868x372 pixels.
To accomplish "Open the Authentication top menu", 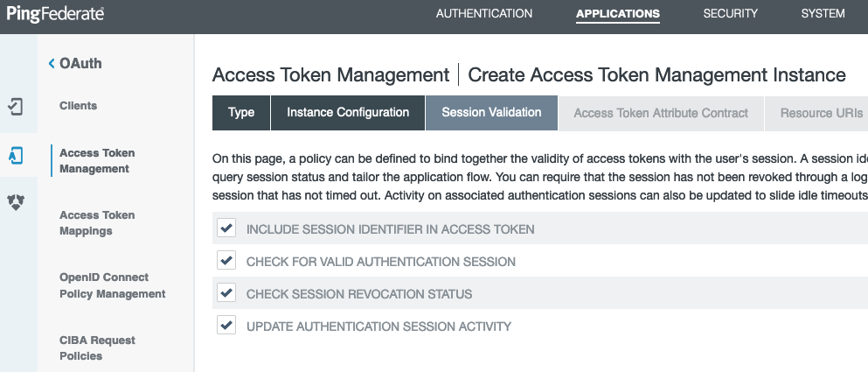I will click(483, 14).
